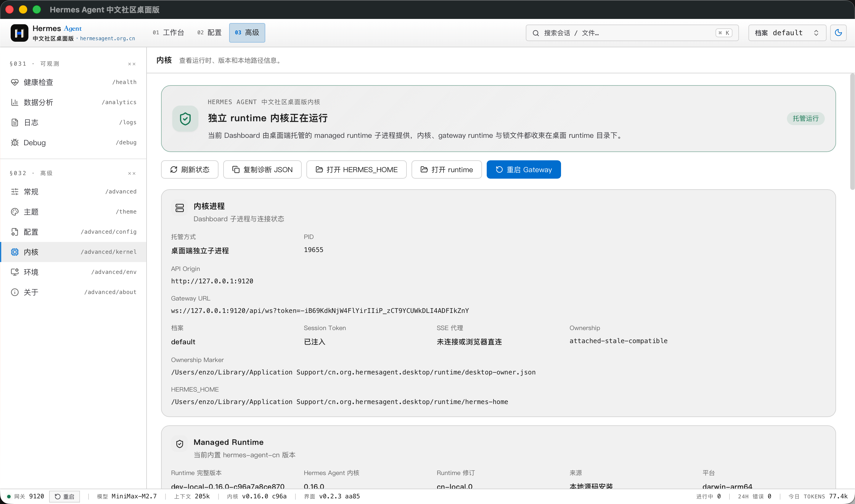
Task: Click 复制诊断 JSON button
Action: [x=262, y=169]
